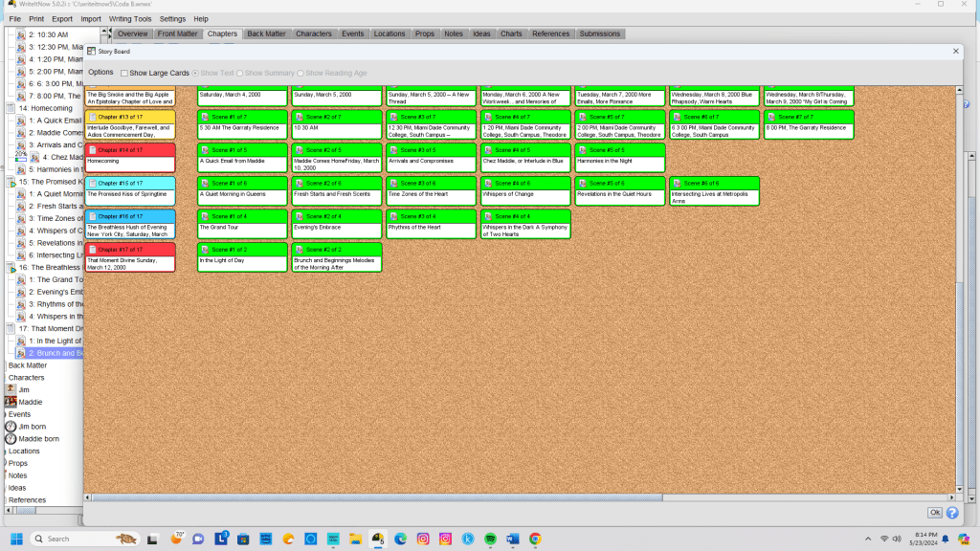980x551 pixels.
Task: Select the clock icon for Jim born
Action: click(x=11, y=427)
